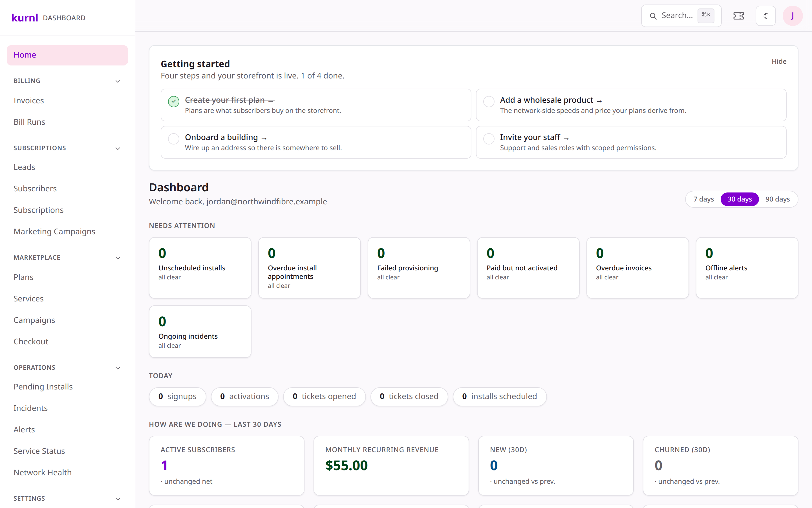Click the 0 tickets opened chip
The image size is (812, 508).
click(x=324, y=397)
